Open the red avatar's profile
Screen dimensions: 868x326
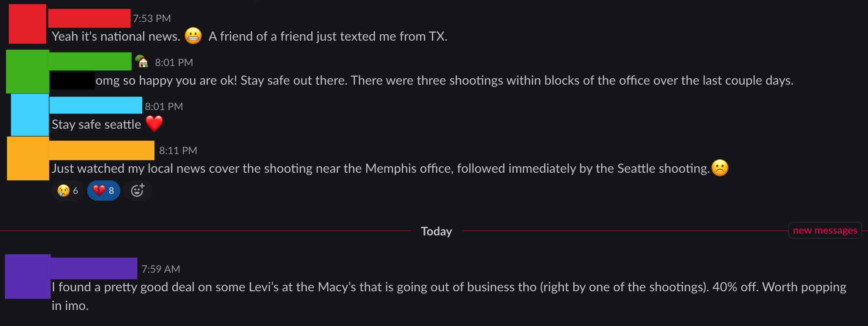click(x=28, y=24)
